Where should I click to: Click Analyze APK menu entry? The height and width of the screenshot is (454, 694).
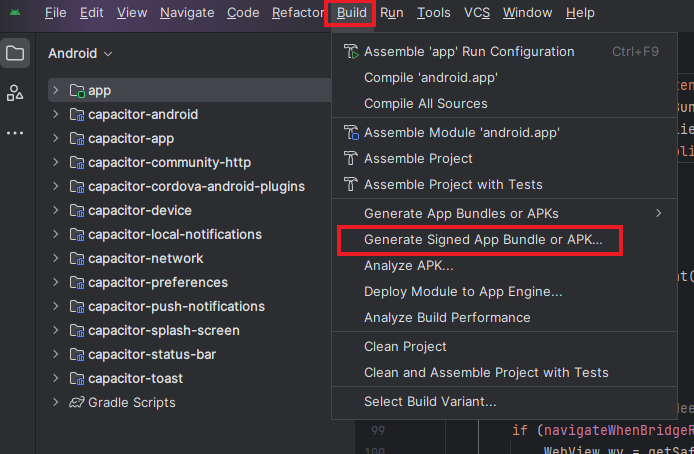pyautogui.click(x=408, y=266)
